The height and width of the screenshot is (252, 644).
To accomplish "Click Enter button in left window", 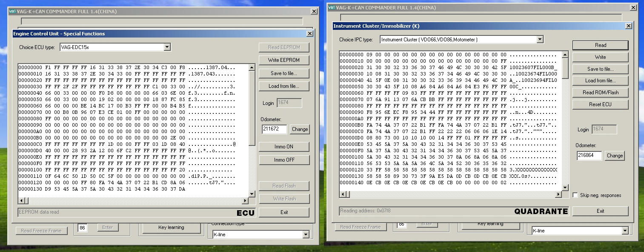I will 108,228.
